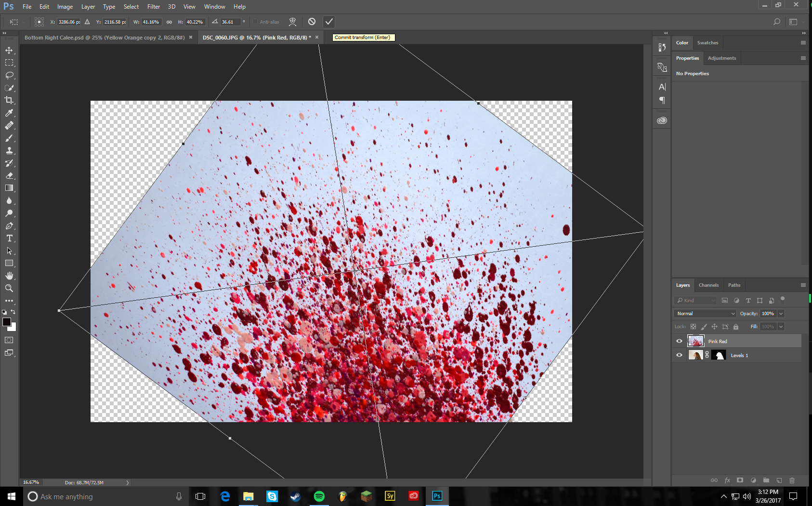Viewport: 812px width, 506px height.
Task: Open the Layer menu
Action: 88,7
